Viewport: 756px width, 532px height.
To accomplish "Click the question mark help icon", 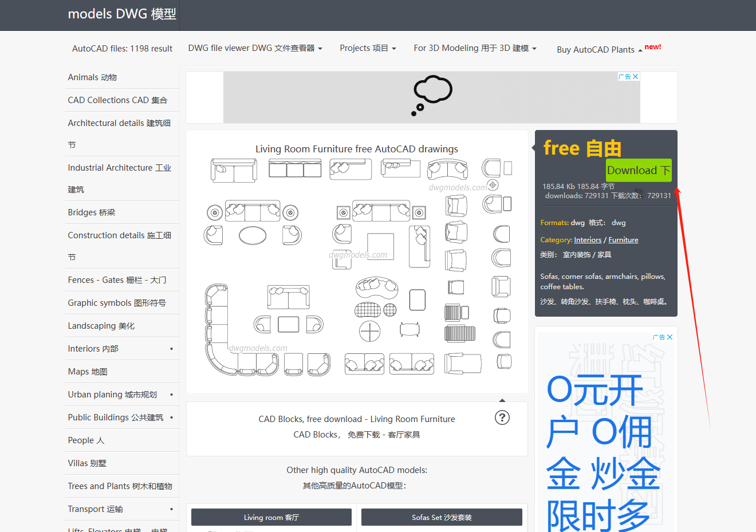I will 502,417.
